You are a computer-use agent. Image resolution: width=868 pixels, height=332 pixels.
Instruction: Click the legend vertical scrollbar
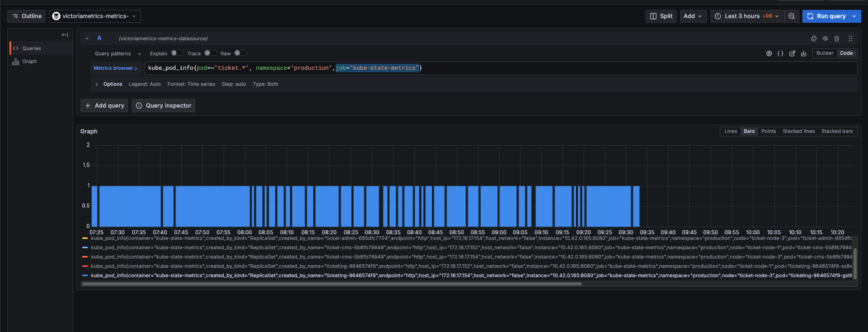(855, 263)
